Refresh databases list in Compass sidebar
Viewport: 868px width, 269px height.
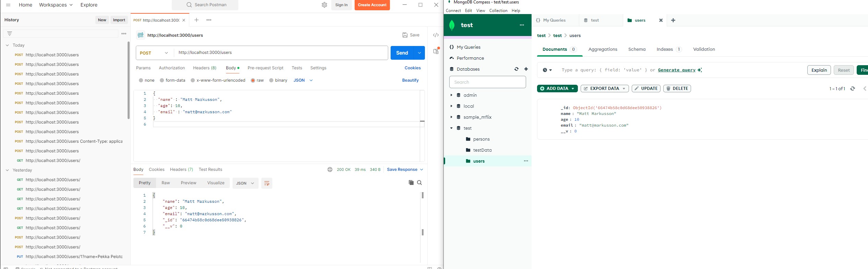[x=516, y=69]
